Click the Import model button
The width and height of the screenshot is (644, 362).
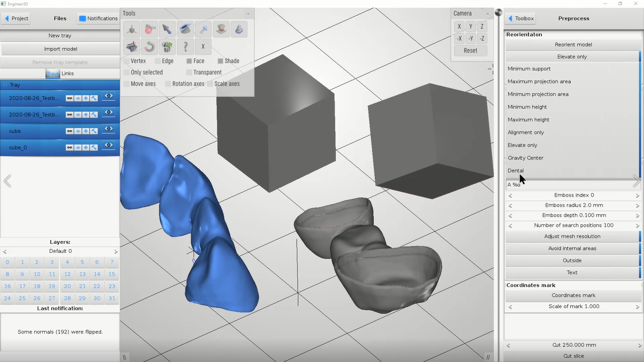[60, 49]
